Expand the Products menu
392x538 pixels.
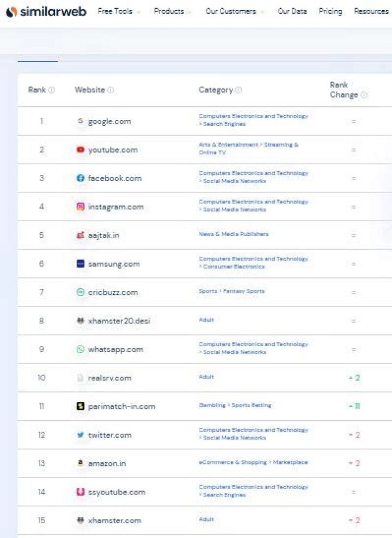(x=173, y=11)
